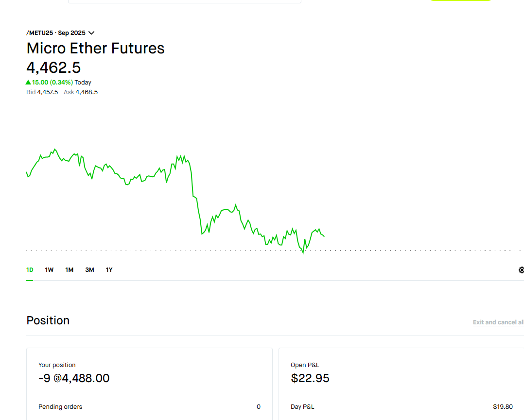Click the green up-triangle change indicator
Viewport: 524px width, 420px height.
[x=28, y=83]
